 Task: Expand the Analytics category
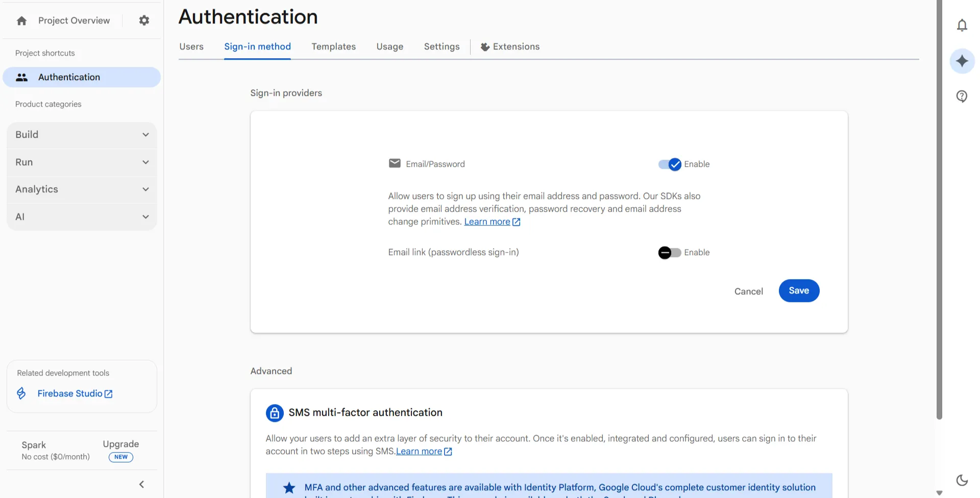coord(82,189)
